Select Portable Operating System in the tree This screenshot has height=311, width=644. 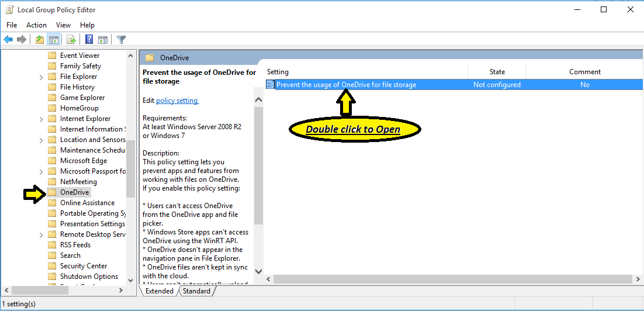click(x=92, y=213)
